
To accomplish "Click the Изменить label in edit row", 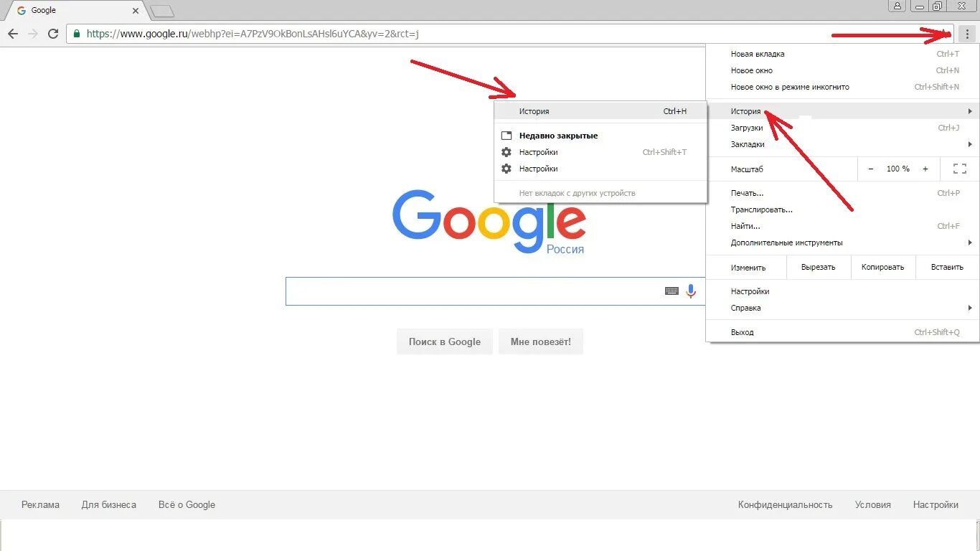I will 748,267.
